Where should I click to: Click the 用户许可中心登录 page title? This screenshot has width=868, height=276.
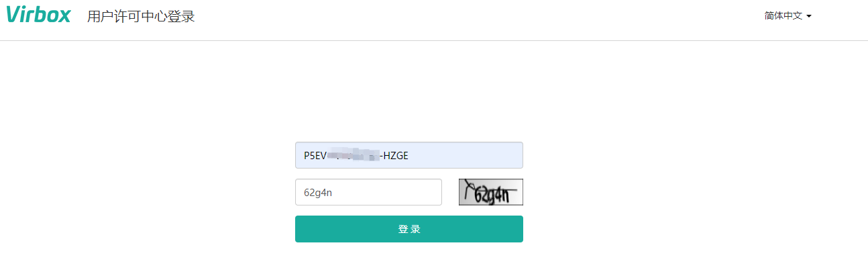pyautogui.click(x=141, y=16)
